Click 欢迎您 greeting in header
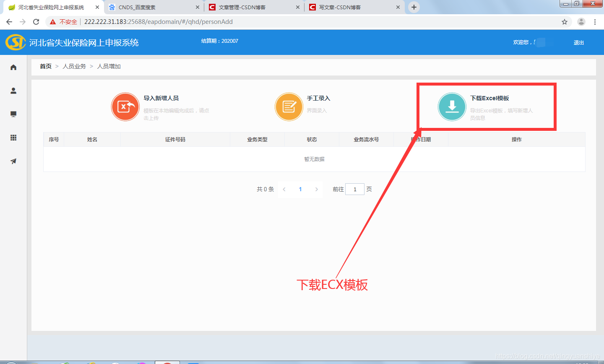604x364 pixels. tap(521, 42)
